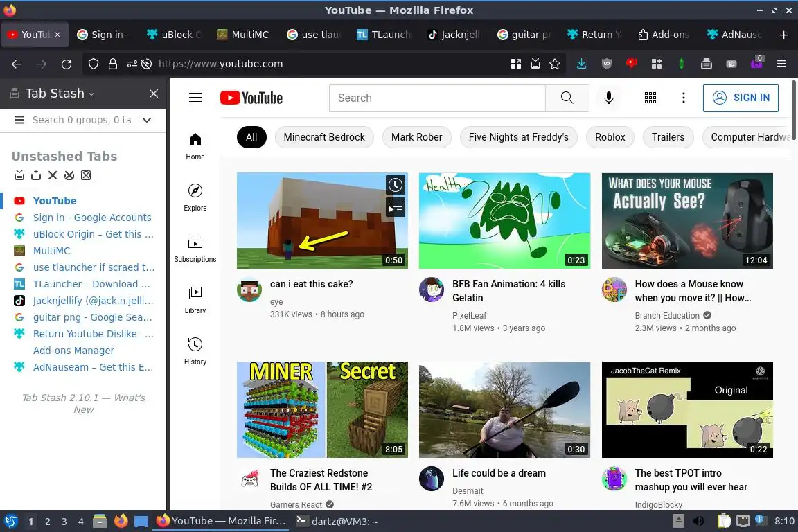The height and width of the screenshot is (532, 798).
Task: Click the uBlock Origin toolbar icon
Action: tap(607, 64)
